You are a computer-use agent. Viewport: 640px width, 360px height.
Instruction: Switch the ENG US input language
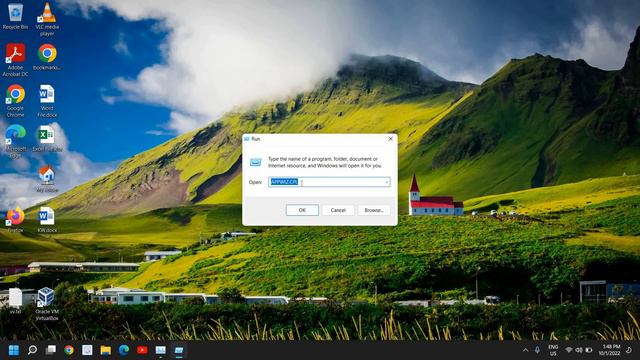[x=553, y=350]
